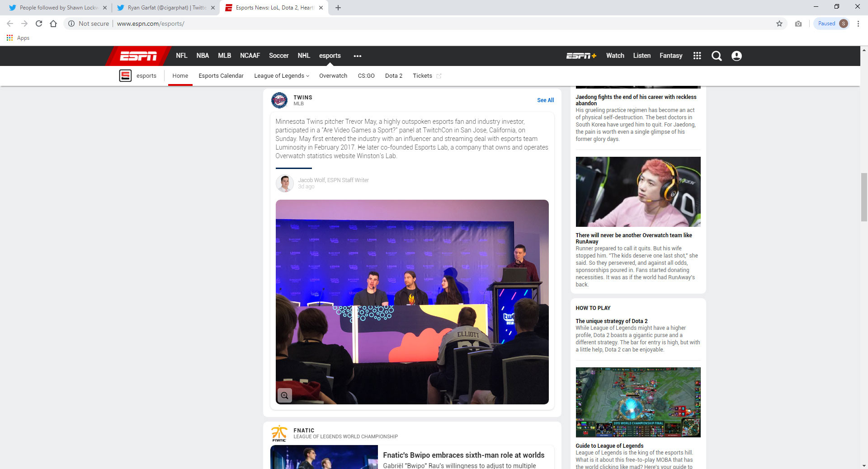
Task: Open the NBA menu item
Action: point(203,56)
